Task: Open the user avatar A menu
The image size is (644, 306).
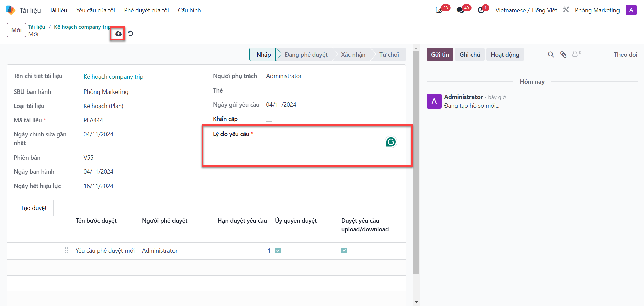Action: pyautogui.click(x=631, y=10)
